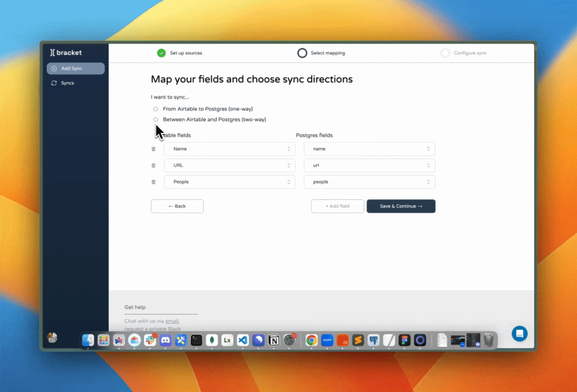Open the Airtable People field dropdown
Image resolution: width=577 pixels, height=392 pixels.
coord(230,182)
